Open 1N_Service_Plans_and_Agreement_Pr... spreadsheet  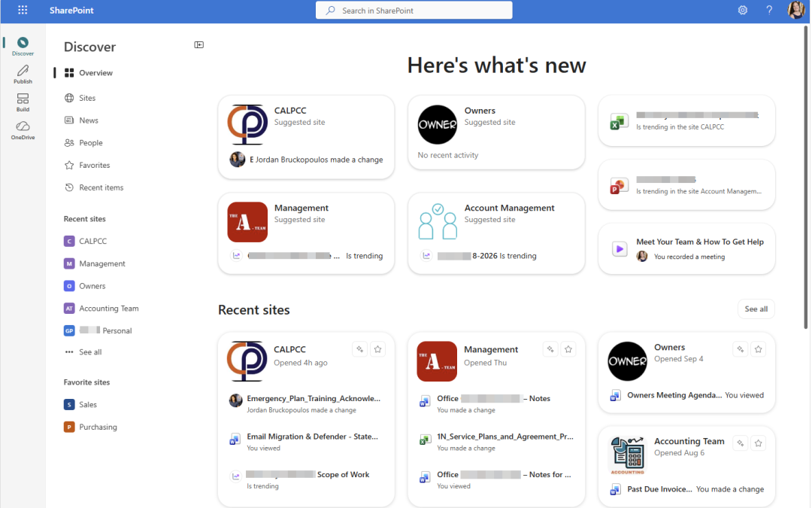click(505, 437)
